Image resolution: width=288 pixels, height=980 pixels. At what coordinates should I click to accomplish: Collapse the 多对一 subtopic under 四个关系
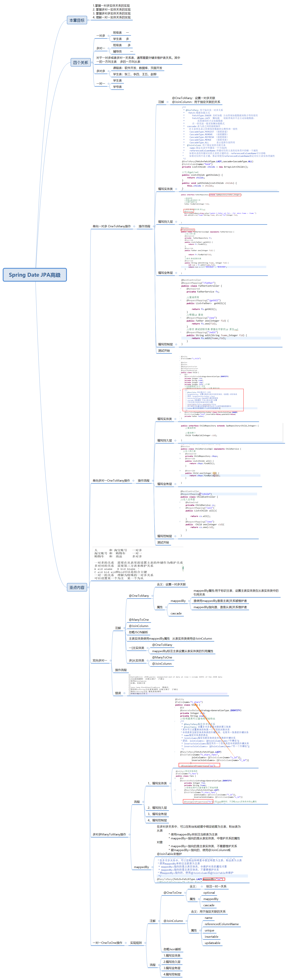pyautogui.click(x=109, y=48)
